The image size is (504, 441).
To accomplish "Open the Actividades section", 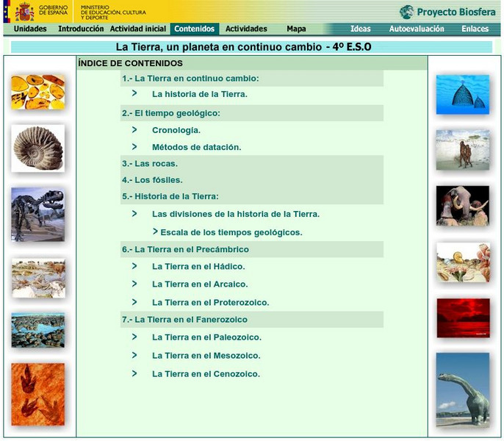I will 246,29.
